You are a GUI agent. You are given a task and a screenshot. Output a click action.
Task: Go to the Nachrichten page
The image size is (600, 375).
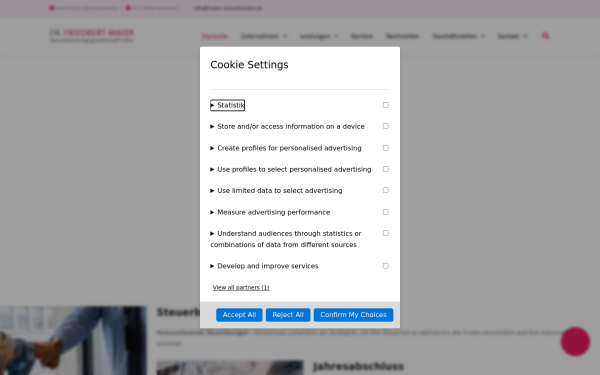point(402,36)
